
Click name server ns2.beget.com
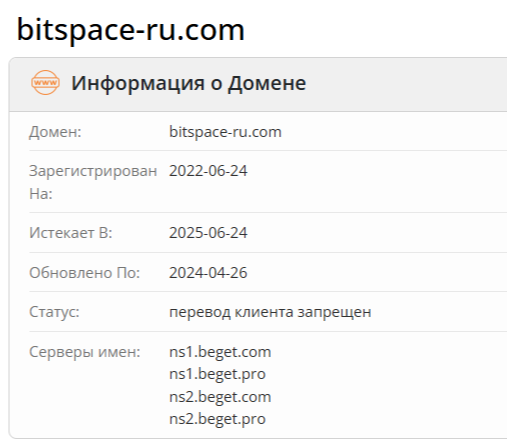(220, 397)
